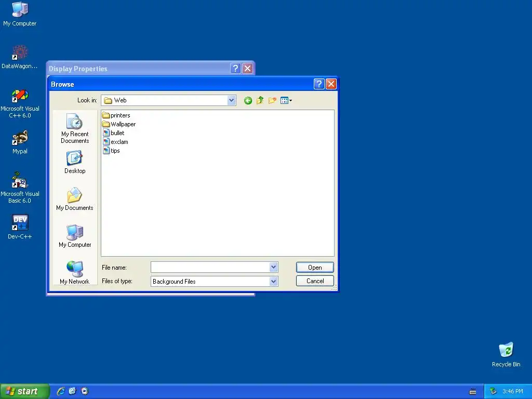
Task: Select the printers folder
Action: [x=116, y=115]
